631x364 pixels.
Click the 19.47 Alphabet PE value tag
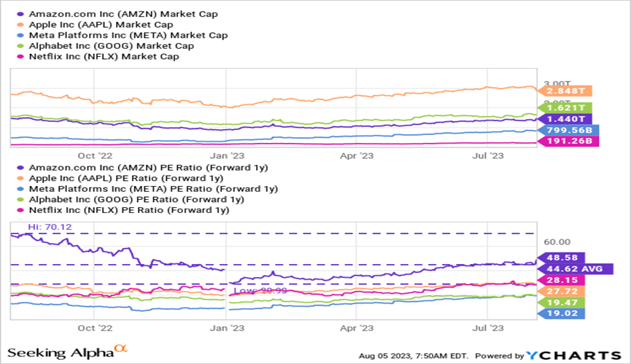click(x=562, y=303)
